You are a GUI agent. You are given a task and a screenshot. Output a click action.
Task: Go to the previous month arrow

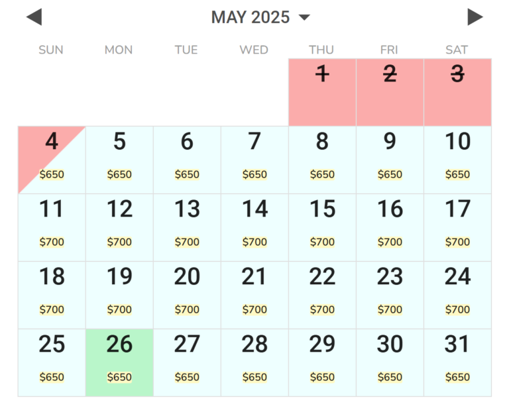(x=34, y=17)
